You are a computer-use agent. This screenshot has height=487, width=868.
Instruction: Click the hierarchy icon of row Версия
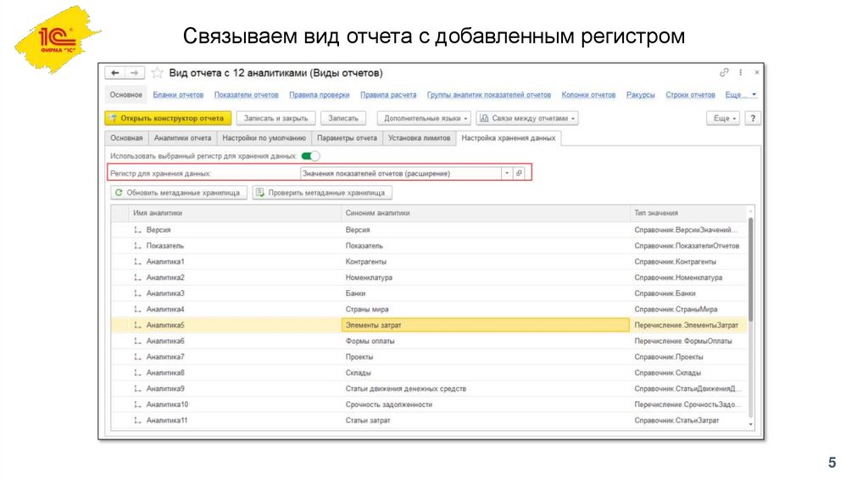tap(137, 229)
